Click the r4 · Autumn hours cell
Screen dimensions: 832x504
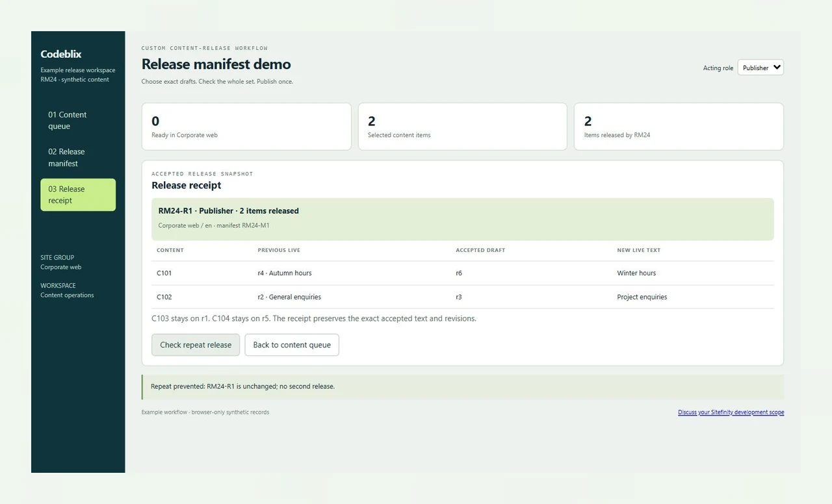point(285,273)
